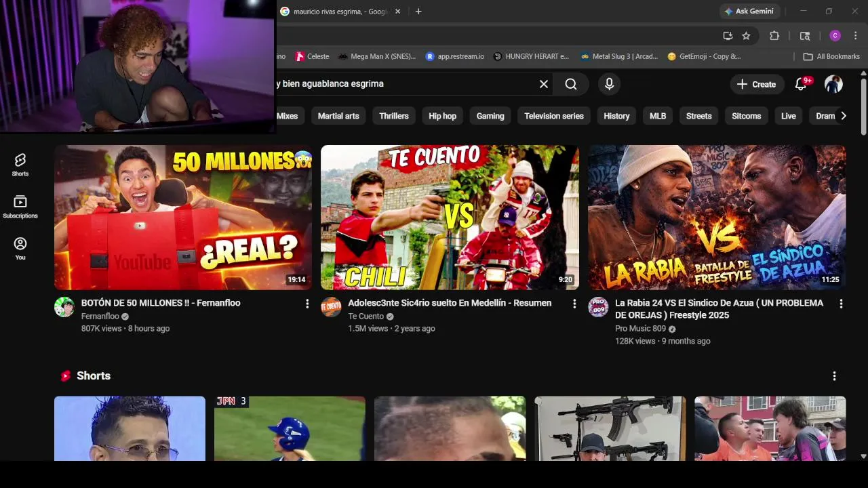Open video title BOTÓN DE 50 MILLONES
The width and height of the screenshot is (868, 488).
click(x=161, y=303)
